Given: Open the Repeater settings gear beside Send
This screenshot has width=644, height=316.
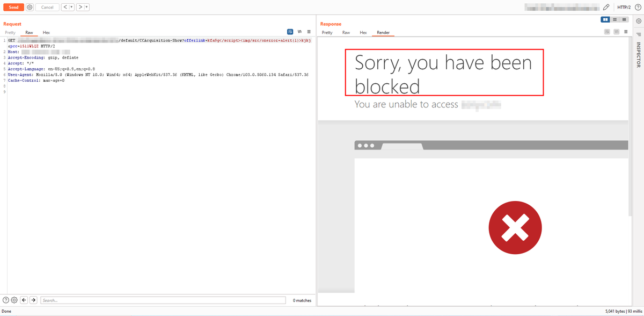Looking at the screenshot, I should coord(30,7).
